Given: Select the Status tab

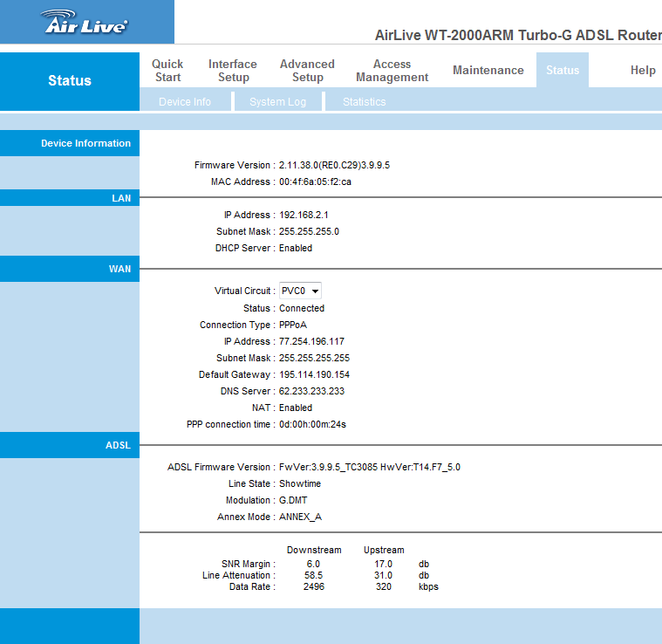Looking at the screenshot, I should click(x=563, y=70).
